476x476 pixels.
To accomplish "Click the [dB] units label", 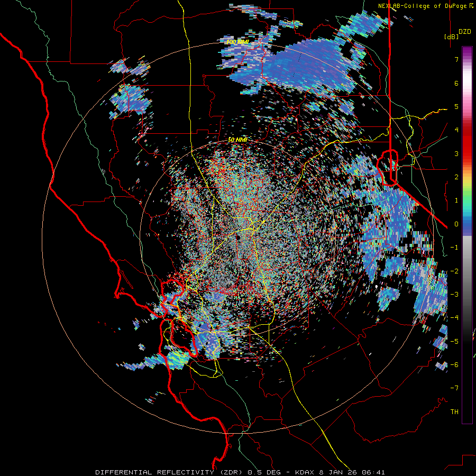I will point(451,37).
